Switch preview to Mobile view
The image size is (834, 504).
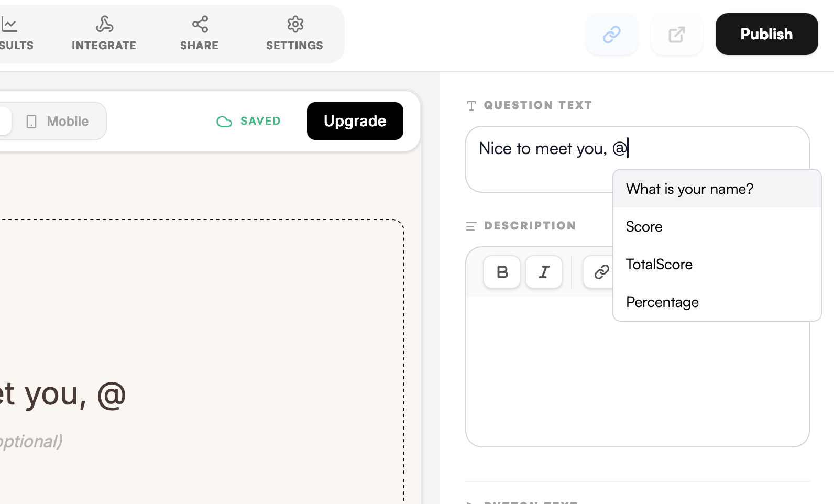pyautogui.click(x=58, y=122)
